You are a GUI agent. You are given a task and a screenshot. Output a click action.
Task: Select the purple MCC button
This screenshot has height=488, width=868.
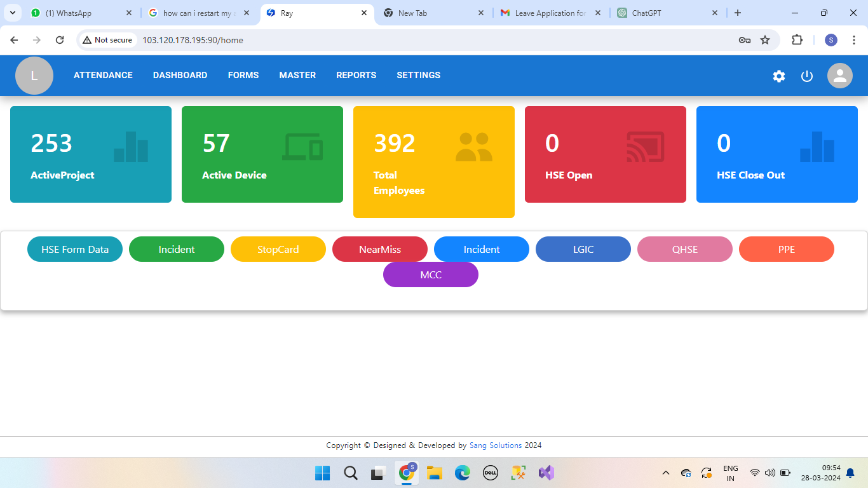431,274
